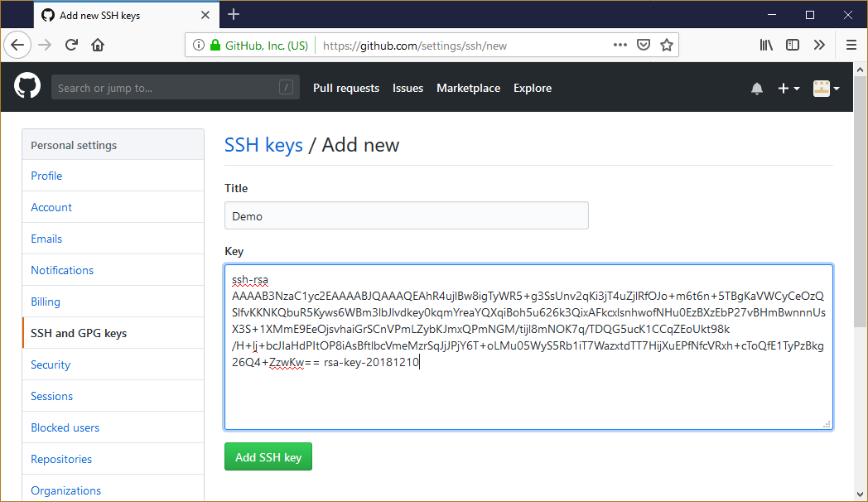The width and height of the screenshot is (868, 502).
Task: Open Billing settings
Action: click(113, 302)
